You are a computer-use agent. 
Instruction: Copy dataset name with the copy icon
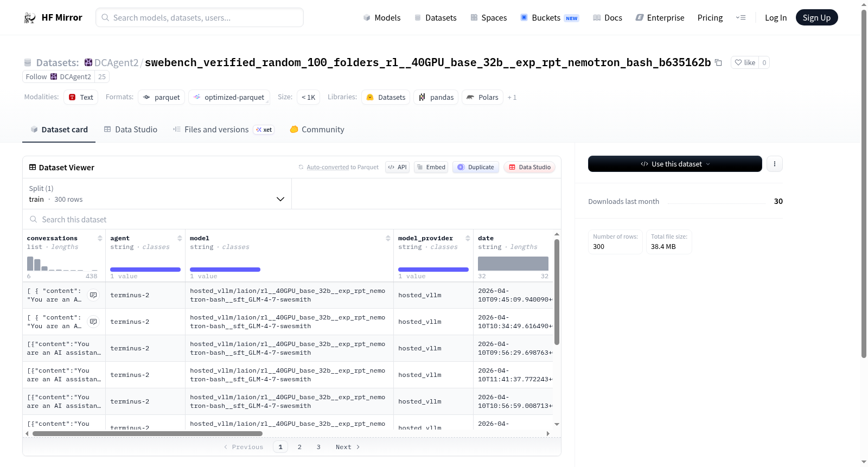[x=718, y=62]
